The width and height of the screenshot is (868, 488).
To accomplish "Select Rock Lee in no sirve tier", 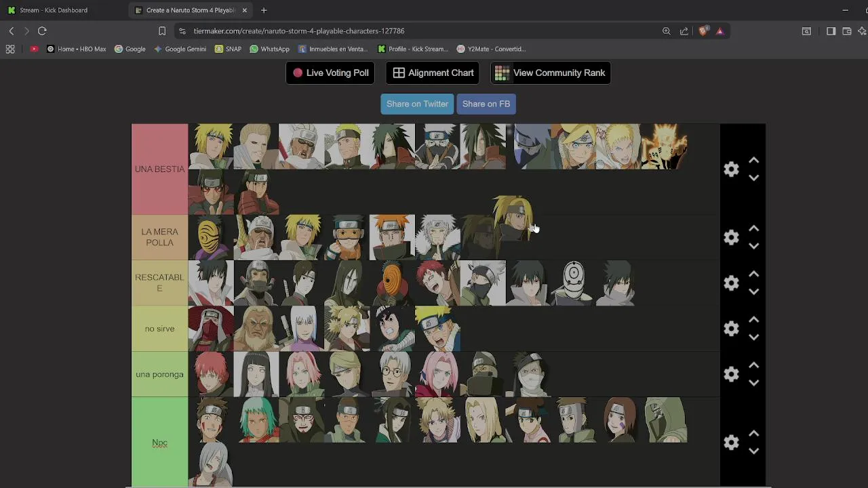I will pos(392,328).
